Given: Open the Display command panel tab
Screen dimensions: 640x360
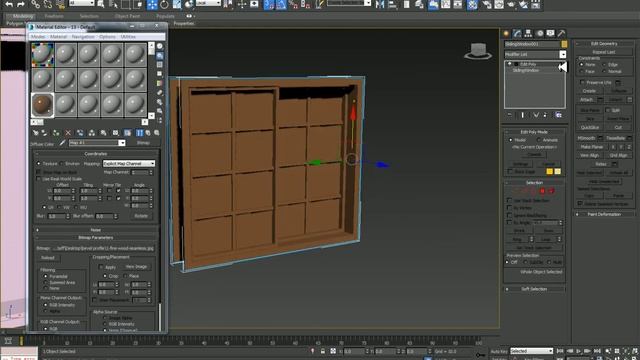Looking at the screenshot, I should point(551,33).
